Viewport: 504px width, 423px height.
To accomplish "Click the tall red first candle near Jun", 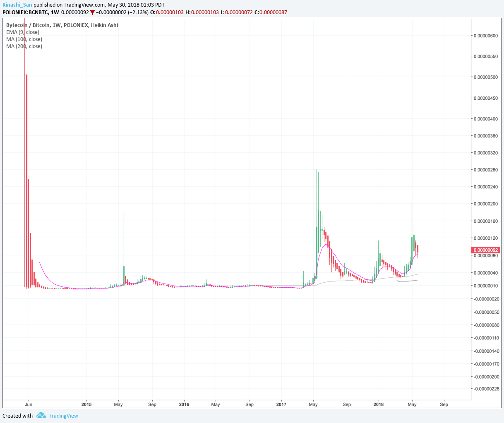I will tap(26, 180).
